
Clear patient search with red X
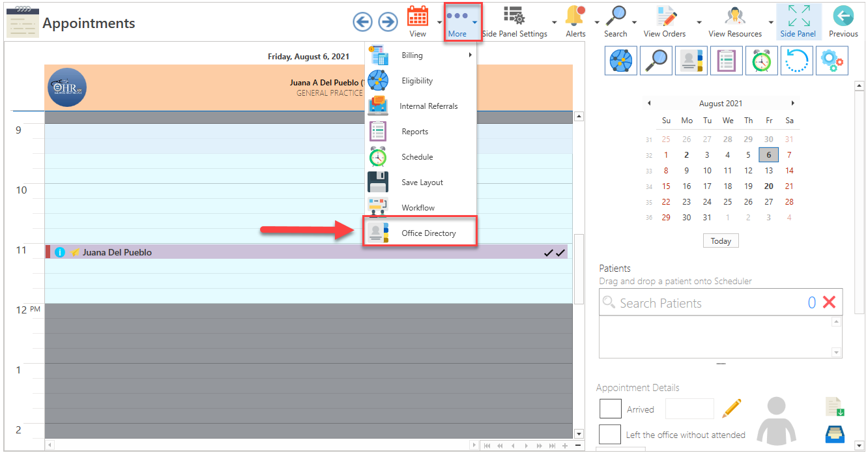coord(829,302)
